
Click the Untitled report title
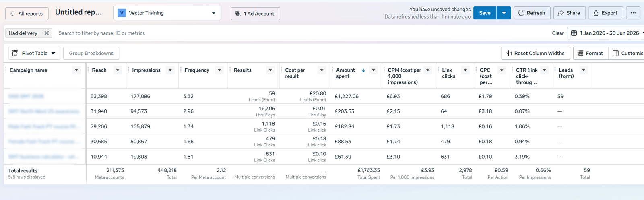[x=78, y=12]
